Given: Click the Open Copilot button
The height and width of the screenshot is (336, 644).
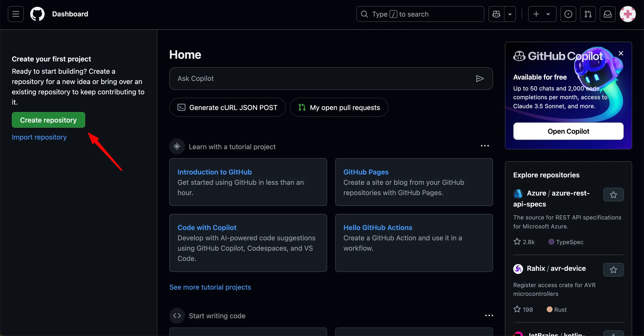Looking at the screenshot, I should pos(568,131).
